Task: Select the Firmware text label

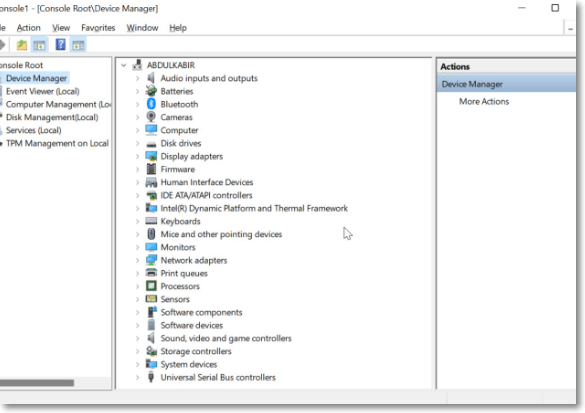Action: click(x=178, y=169)
